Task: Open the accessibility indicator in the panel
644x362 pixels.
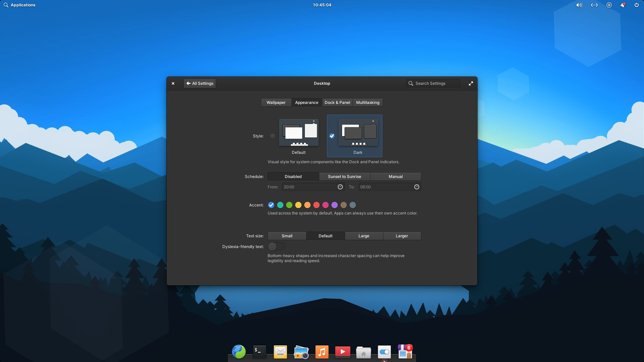Action: pos(609,5)
